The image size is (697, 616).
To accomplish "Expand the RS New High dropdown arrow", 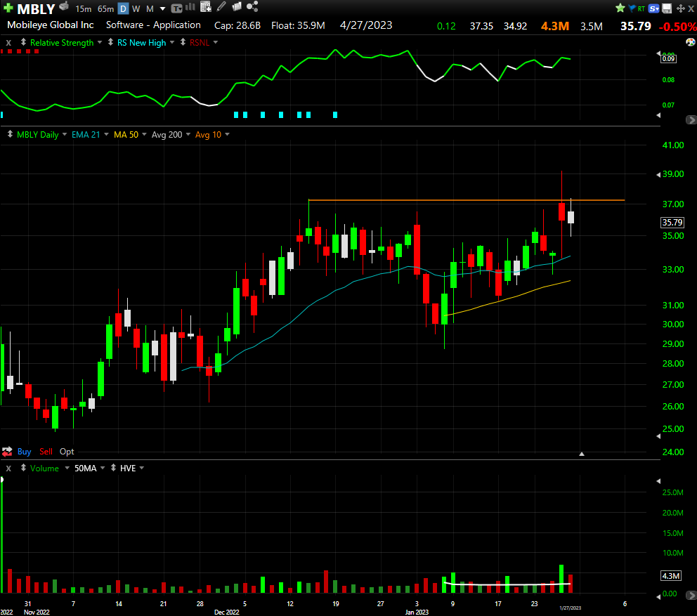I will [172, 42].
